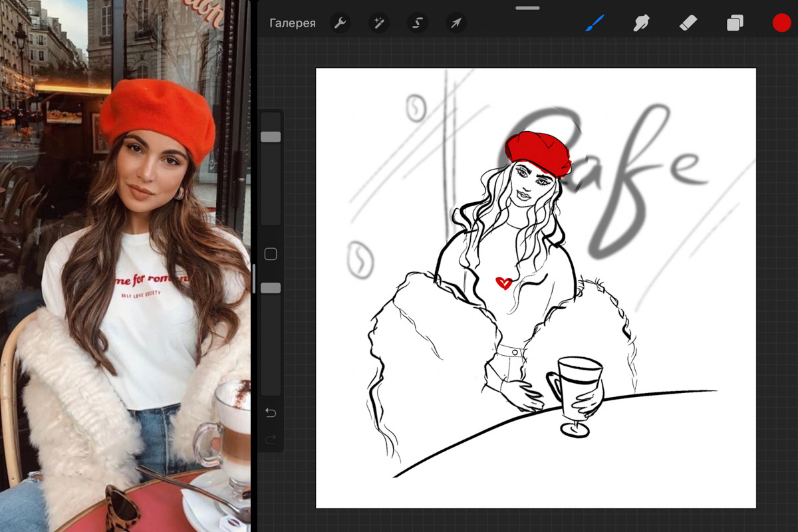Activate the Transform arrow tool
The image size is (798, 532).
tap(456, 23)
